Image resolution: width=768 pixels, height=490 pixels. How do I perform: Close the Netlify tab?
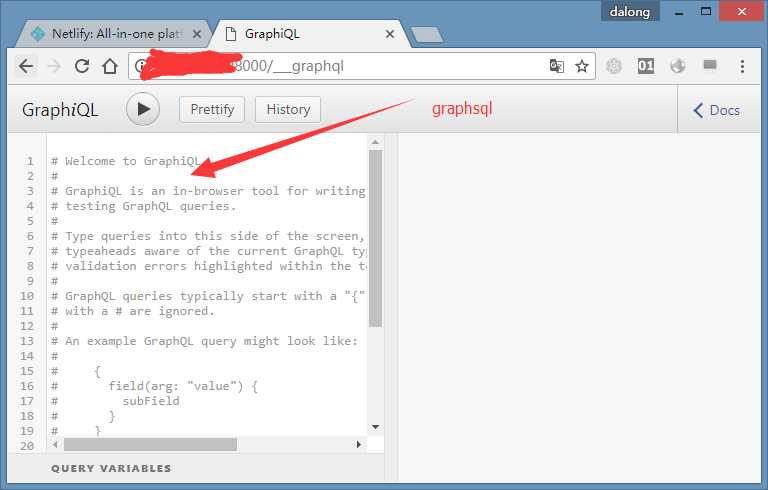(x=196, y=34)
